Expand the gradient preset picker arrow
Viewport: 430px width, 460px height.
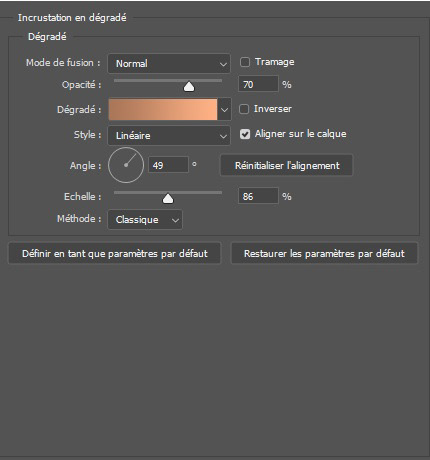pyautogui.click(x=224, y=109)
